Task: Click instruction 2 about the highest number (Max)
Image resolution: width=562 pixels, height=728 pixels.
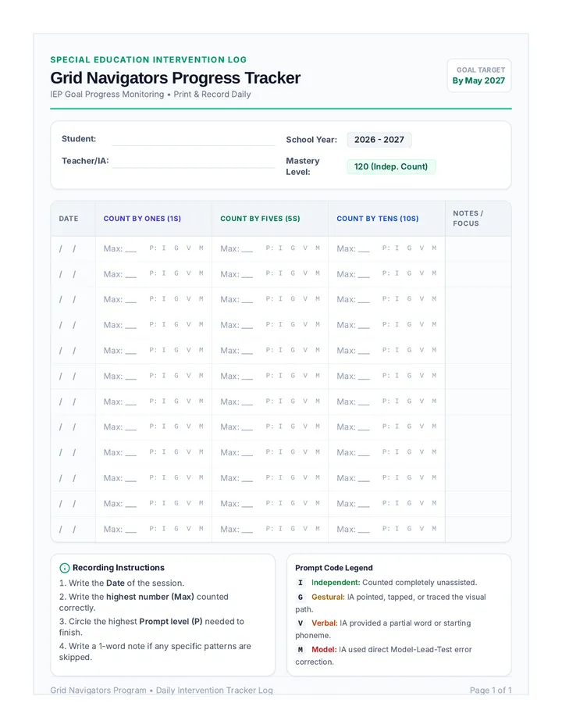Action: click(x=144, y=602)
